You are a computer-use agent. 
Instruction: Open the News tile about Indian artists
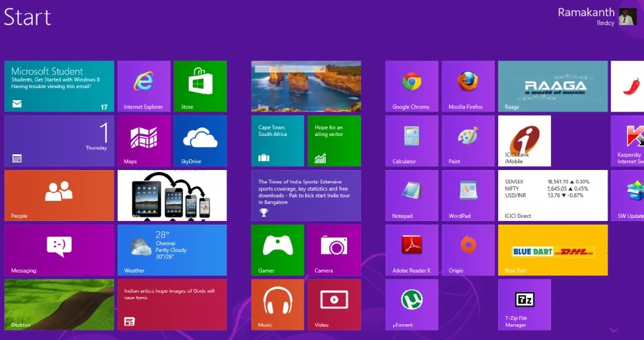click(x=172, y=305)
